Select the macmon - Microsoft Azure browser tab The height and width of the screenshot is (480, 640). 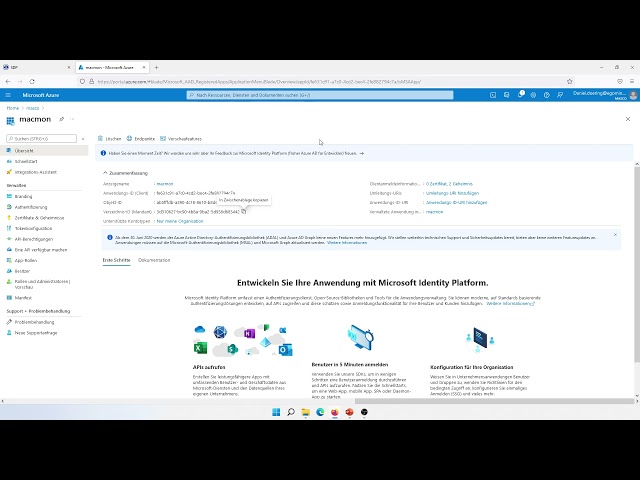click(x=112, y=67)
